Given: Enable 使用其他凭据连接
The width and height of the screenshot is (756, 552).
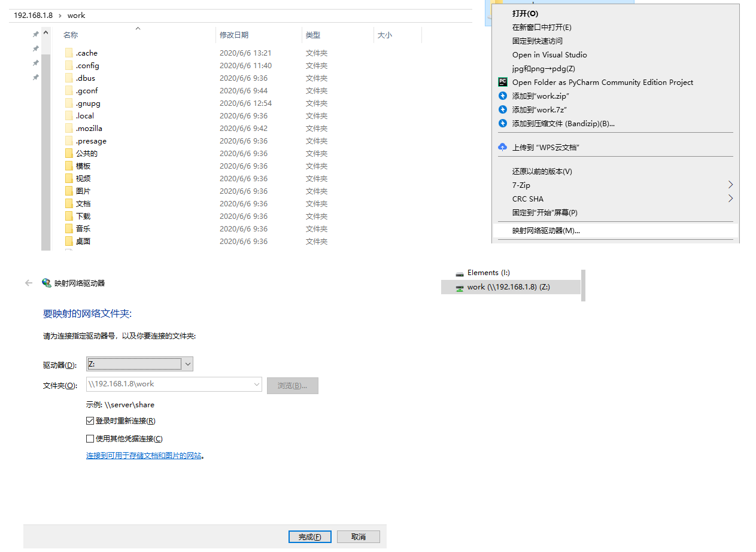Looking at the screenshot, I should point(91,438).
